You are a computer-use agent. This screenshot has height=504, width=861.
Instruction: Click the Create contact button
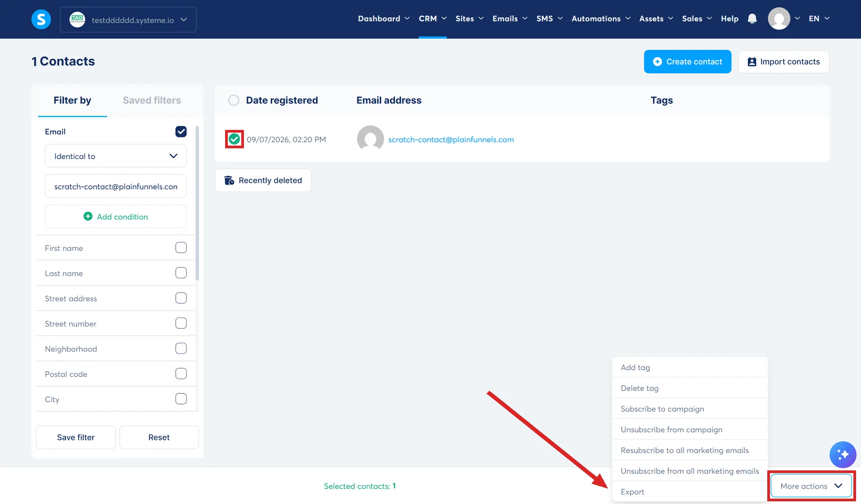pyautogui.click(x=687, y=61)
